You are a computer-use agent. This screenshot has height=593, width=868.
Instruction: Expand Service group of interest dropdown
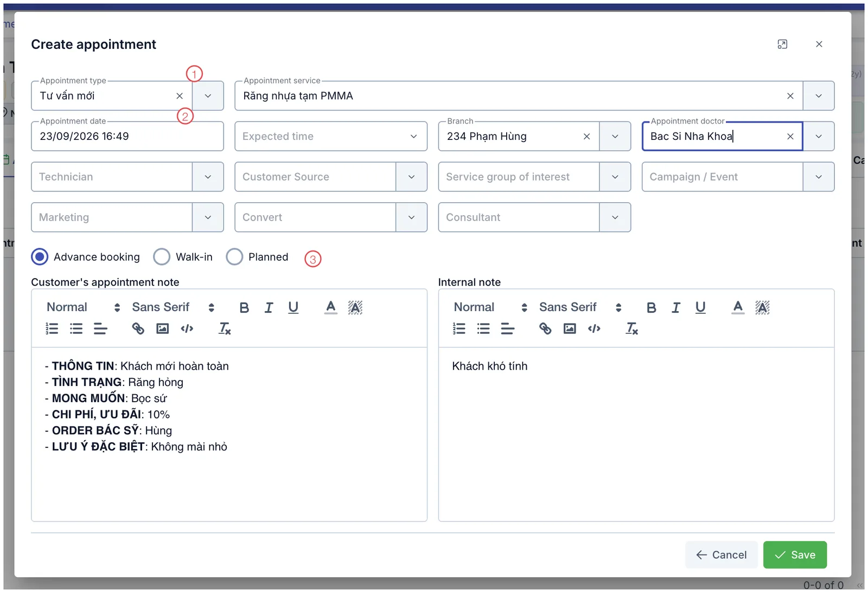pyautogui.click(x=615, y=177)
